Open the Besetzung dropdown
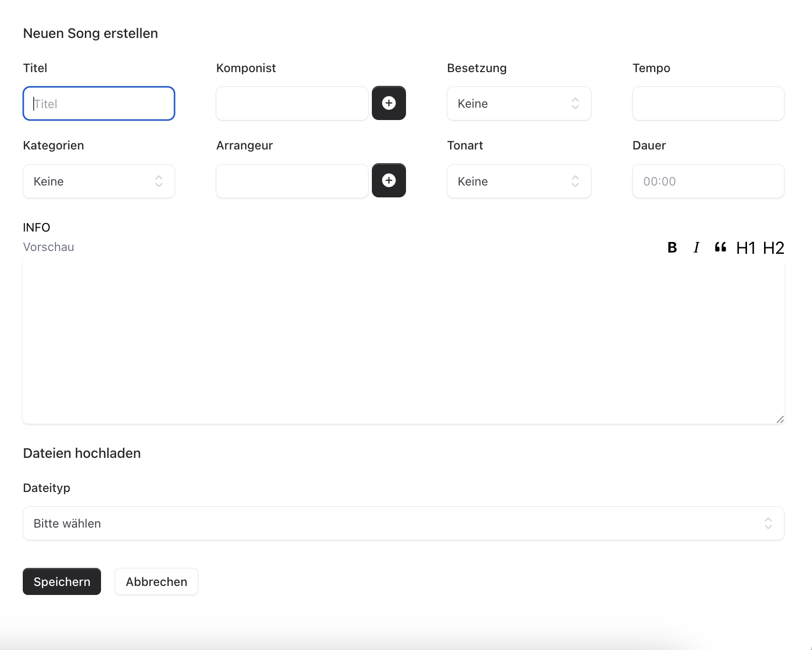812x650 pixels. (x=518, y=103)
